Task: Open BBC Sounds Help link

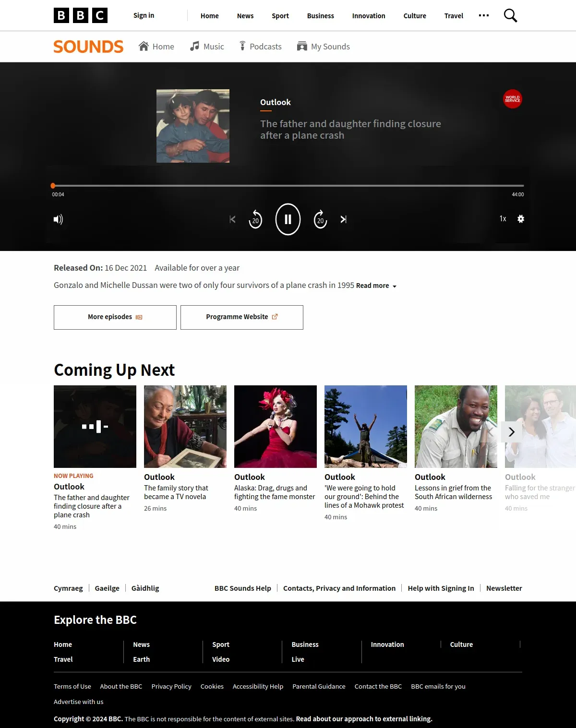Action: click(x=243, y=588)
